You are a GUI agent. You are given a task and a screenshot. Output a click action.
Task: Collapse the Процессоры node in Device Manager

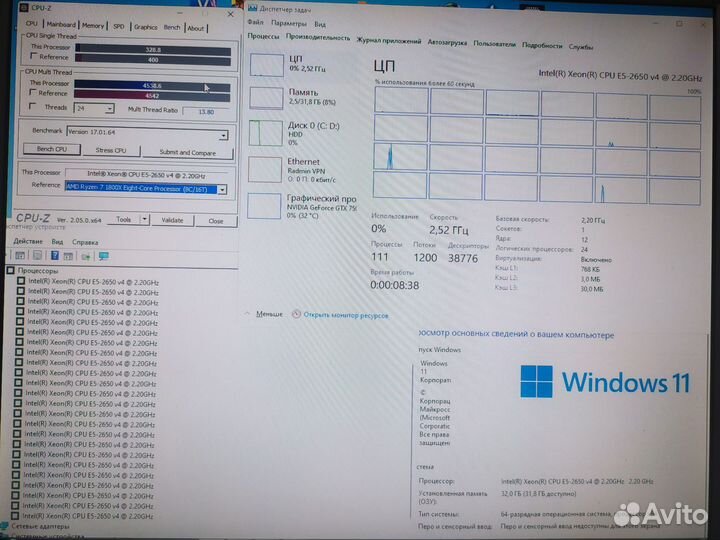(11, 270)
